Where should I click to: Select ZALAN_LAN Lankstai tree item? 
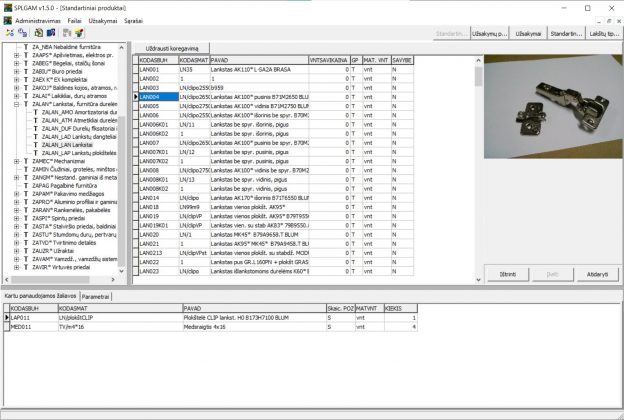coord(69,144)
